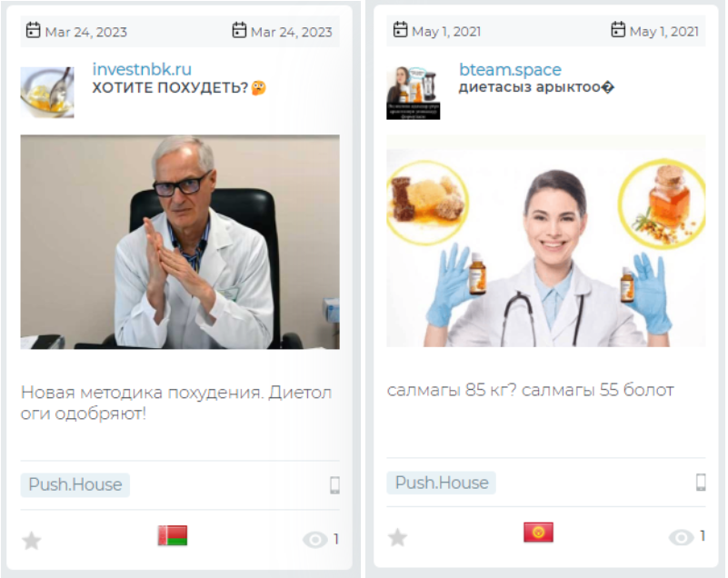Open the honey spoon thumbnail image
Image resolution: width=728 pixels, height=578 pixels.
[47, 92]
